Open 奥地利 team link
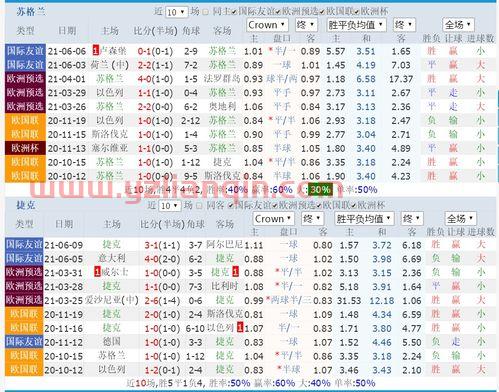Viewport: 499px width, 392px height. tap(222, 107)
